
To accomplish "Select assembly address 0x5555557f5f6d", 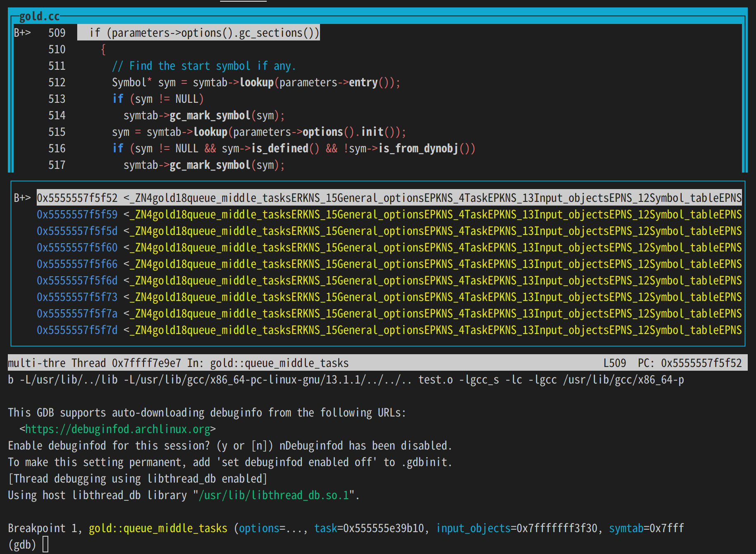I will [x=77, y=280].
